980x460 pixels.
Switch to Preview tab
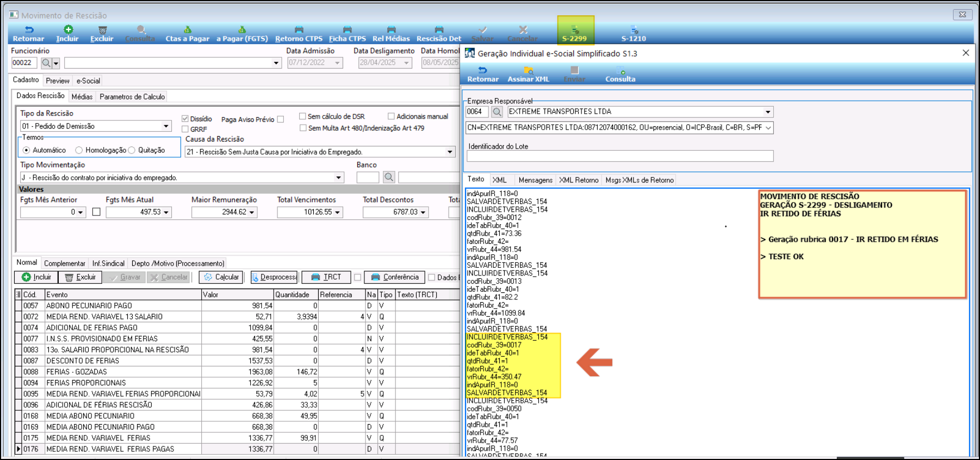[58, 81]
